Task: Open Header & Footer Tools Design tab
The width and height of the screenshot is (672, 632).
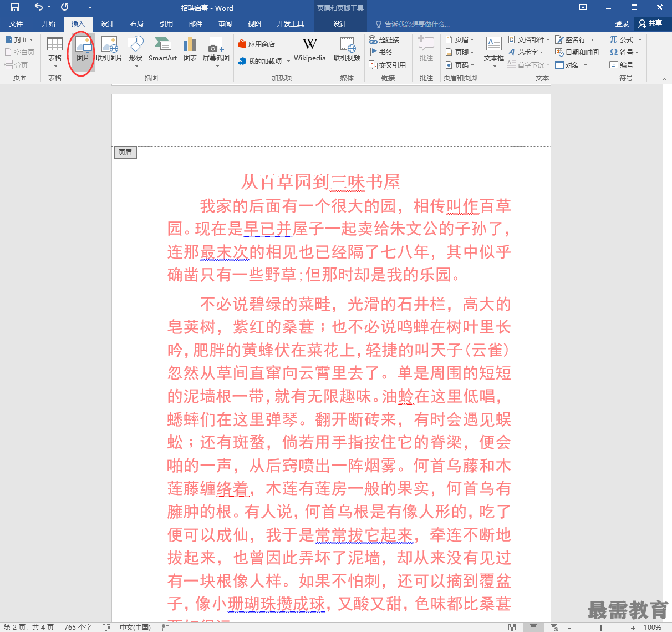Action: tap(340, 24)
